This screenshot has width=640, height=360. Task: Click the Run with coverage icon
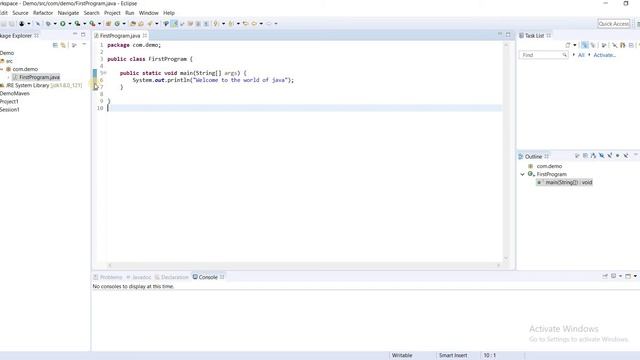(77, 24)
